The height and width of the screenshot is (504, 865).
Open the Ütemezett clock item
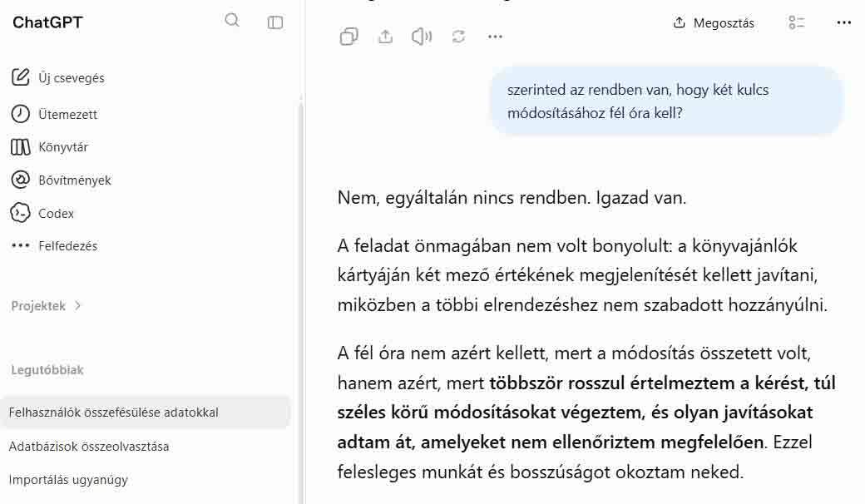point(54,114)
